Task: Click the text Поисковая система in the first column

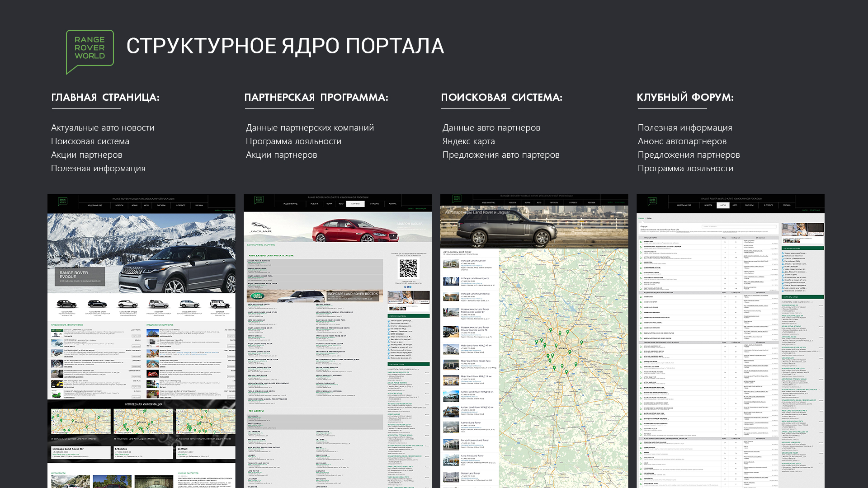Action: coord(90,141)
